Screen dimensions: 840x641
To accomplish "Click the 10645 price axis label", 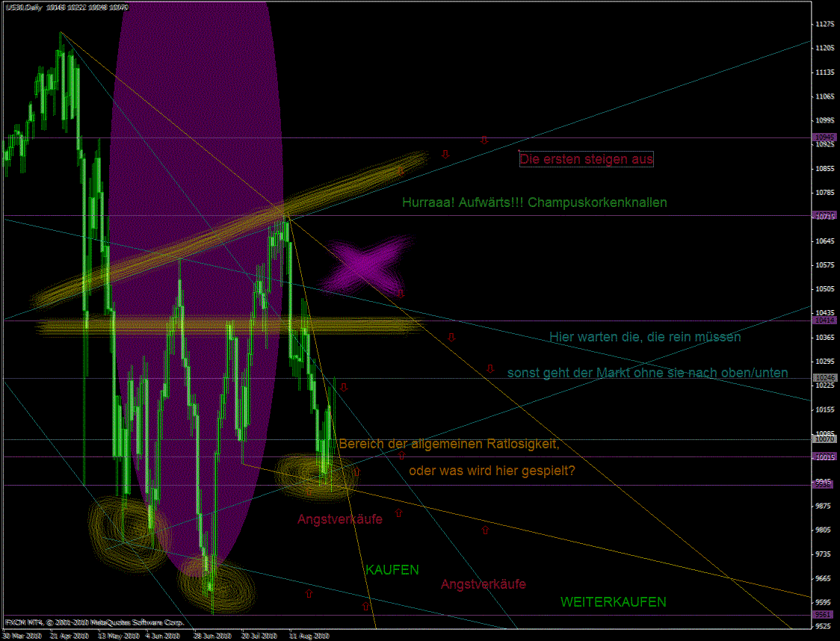I will point(825,241).
